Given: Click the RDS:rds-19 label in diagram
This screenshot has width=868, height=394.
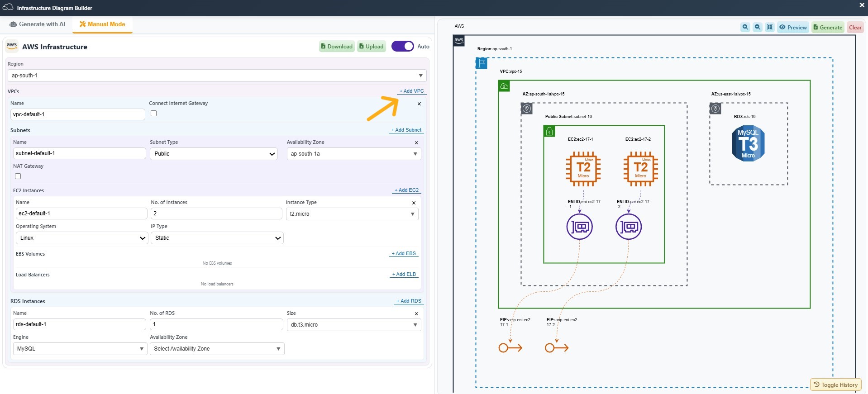Looking at the screenshot, I should tap(744, 117).
